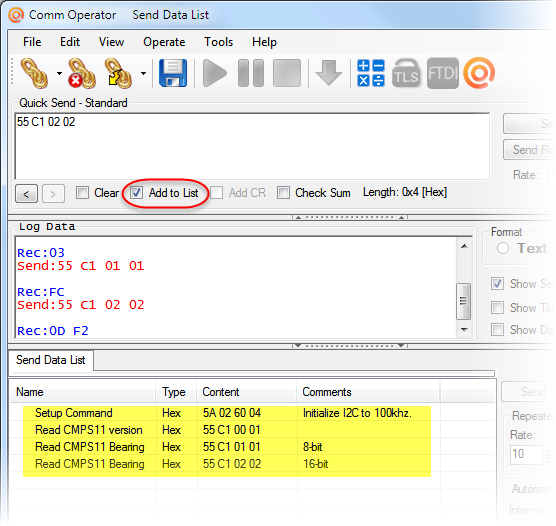Click the Close connection icon with red X
The height and width of the screenshot is (526, 556).
click(x=82, y=73)
